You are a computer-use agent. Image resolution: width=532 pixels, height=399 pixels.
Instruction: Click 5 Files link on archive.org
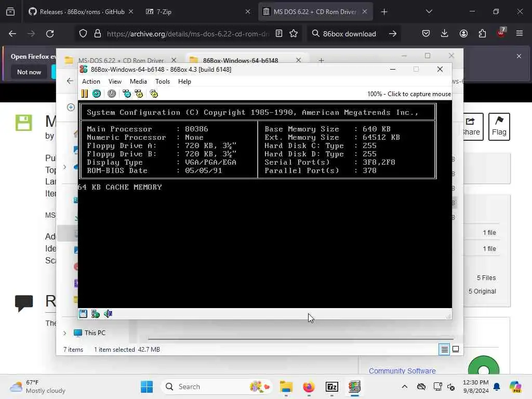pyautogui.click(x=486, y=277)
